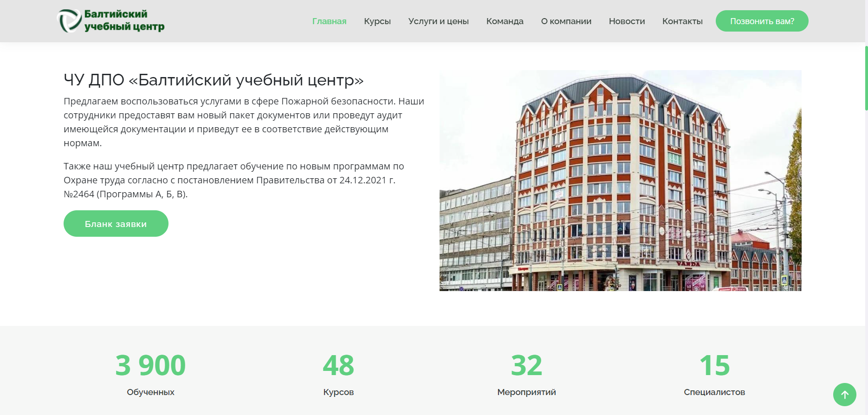Click the «Балтийский учебный центр» logo text
Image resolution: width=868 pixels, height=415 pixels.
(x=124, y=21)
